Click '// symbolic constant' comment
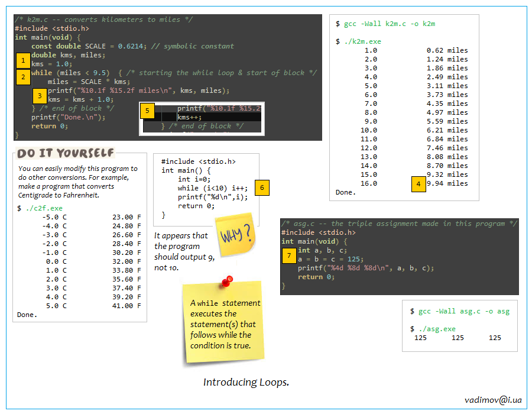The image size is (532, 414). click(x=192, y=46)
